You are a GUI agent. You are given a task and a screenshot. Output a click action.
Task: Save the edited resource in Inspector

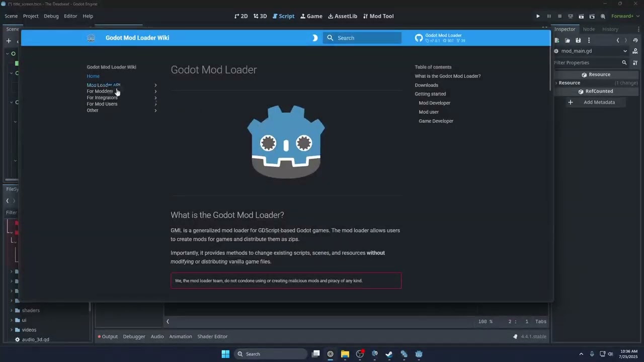coord(578,40)
